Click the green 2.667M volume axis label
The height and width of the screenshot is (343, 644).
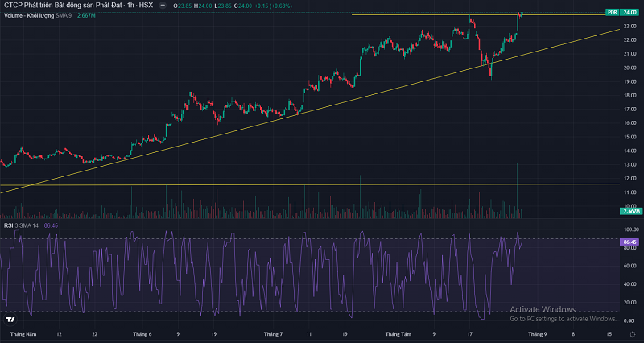tap(630, 211)
